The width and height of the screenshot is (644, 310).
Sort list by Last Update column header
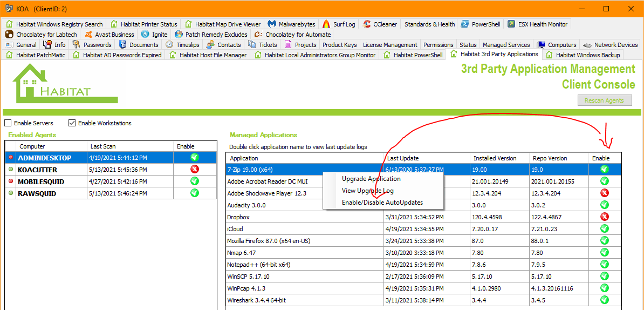[x=402, y=158]
